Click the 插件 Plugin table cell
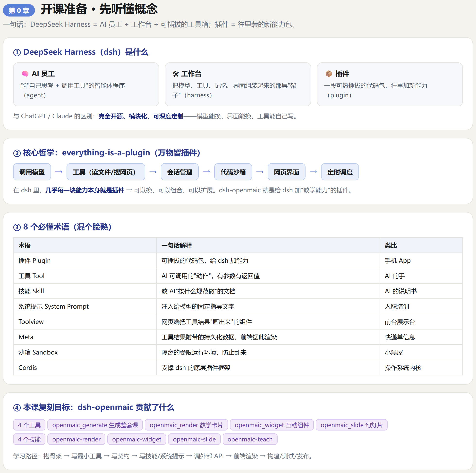This screenshot has width=476, height=473. point(85,261)
